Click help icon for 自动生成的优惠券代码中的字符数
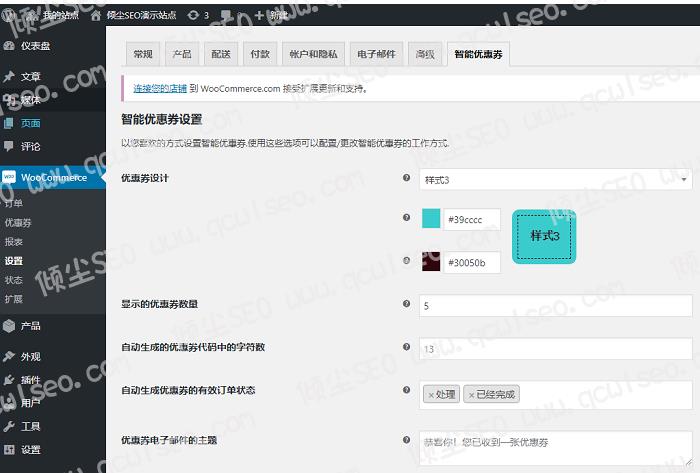 (x=406, y=347)
